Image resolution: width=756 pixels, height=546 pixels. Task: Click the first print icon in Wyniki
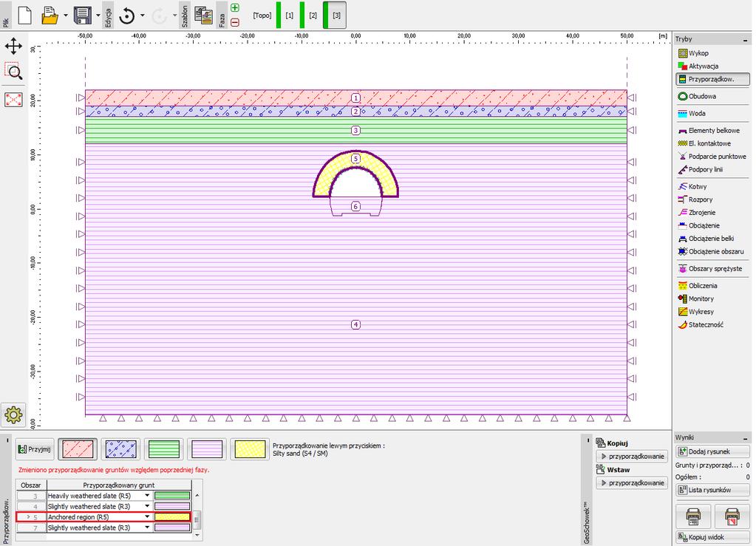coord(693,516)
